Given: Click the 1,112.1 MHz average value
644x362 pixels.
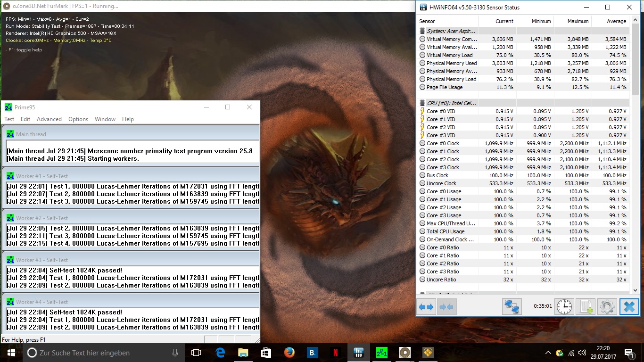Looking at the screenshot, I should (x=611, y=143).
